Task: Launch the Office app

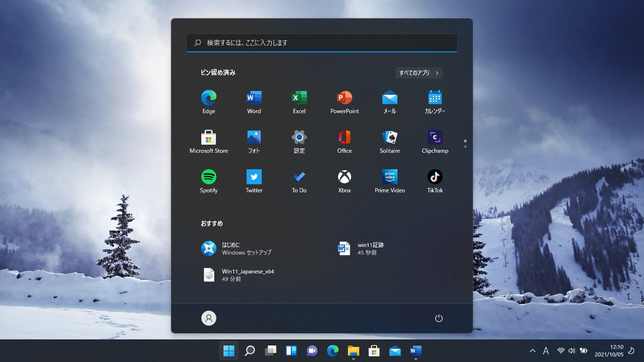Action: click(345, 142)
